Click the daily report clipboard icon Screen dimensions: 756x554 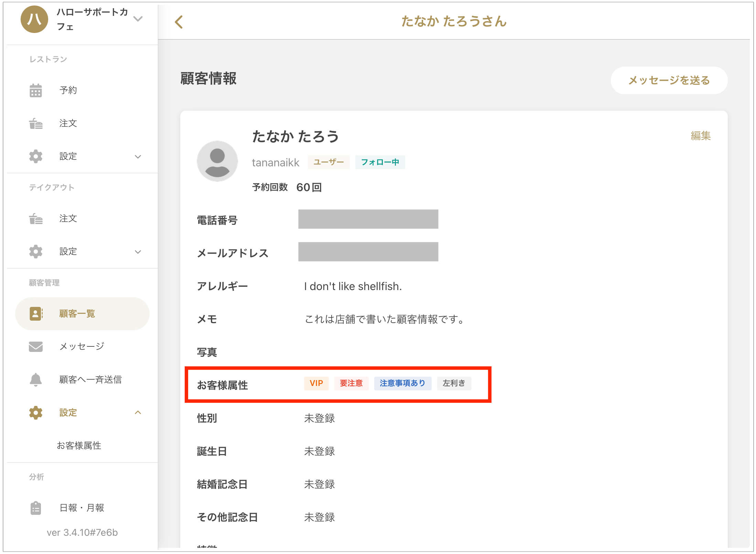[36, 508]
